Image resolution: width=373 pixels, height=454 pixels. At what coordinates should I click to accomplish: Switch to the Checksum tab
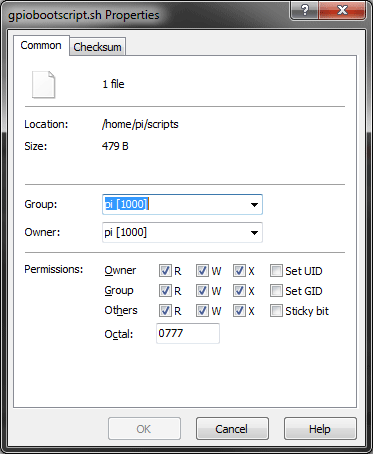[97, 47]
